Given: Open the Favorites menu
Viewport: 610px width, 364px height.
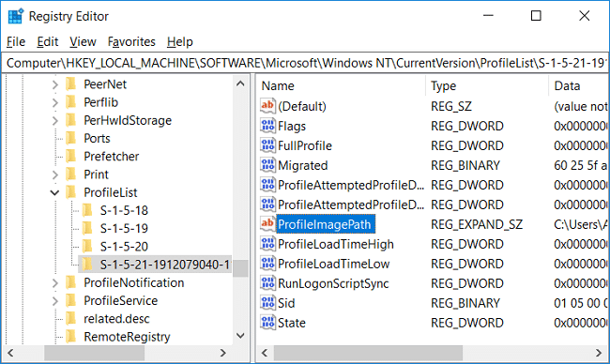Looking at the screenshot, I should point(131,41).
